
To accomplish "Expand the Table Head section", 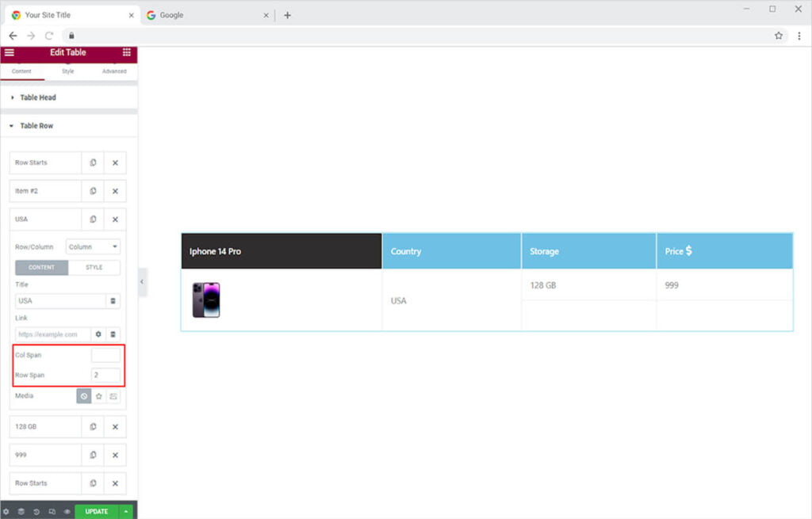I will pos(38,97).
